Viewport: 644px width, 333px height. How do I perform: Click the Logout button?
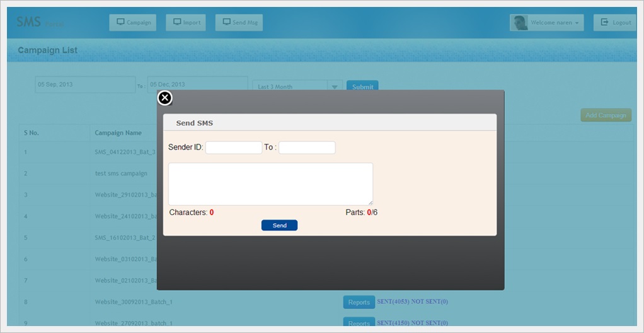point(615,23)
